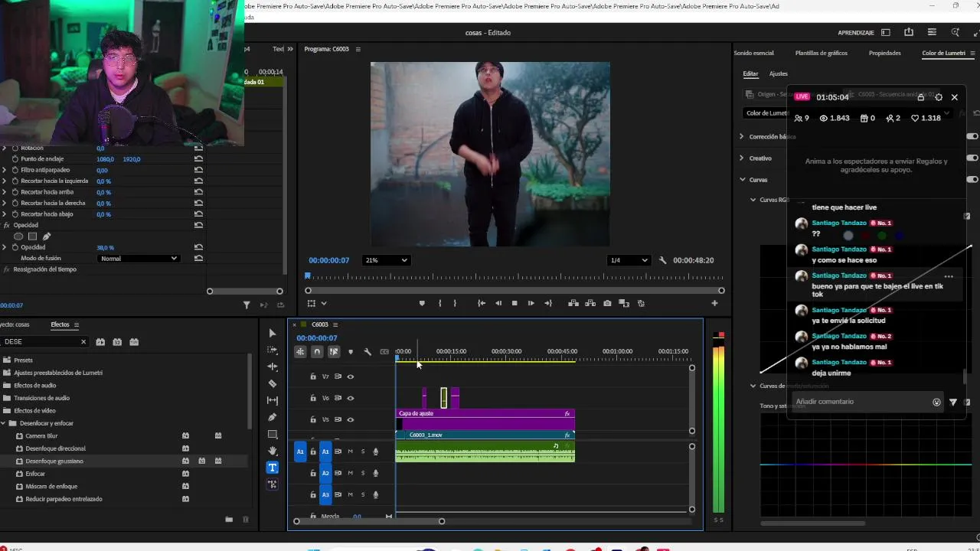Open the Ajustes tab in Lumetri

click(x=778, y=73)
